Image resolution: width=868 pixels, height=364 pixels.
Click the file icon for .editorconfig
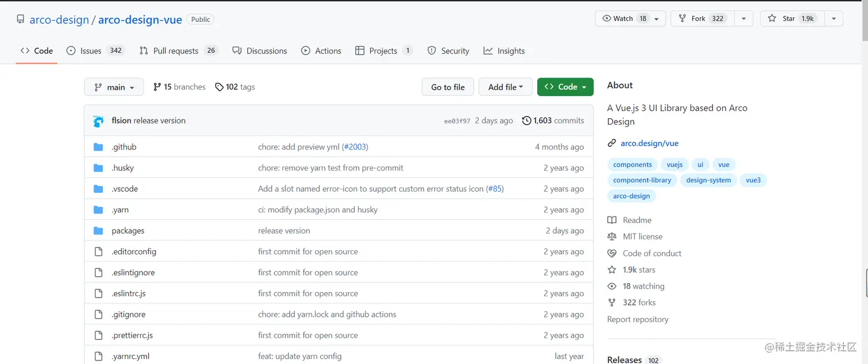pyautogui.click(x=98, y=251)
